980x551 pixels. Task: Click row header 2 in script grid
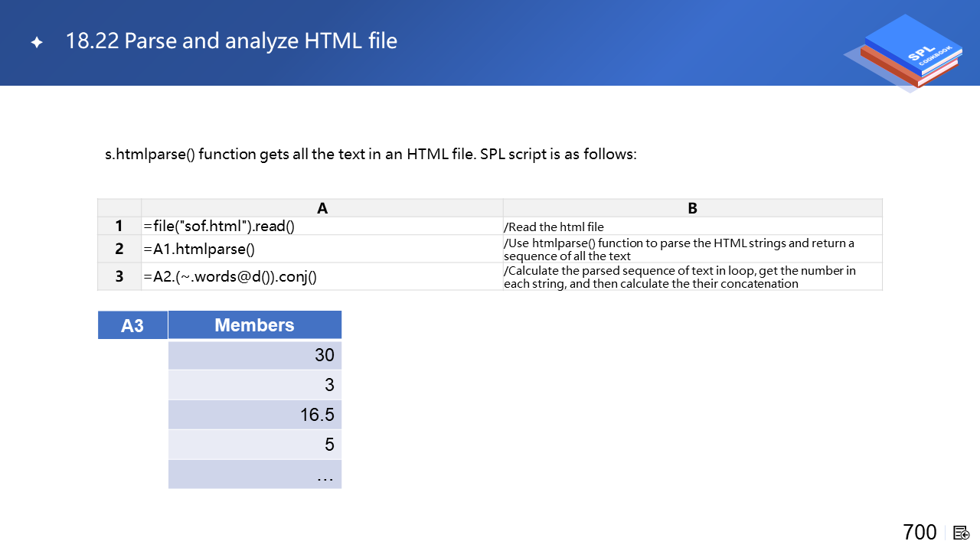point(119,249)
